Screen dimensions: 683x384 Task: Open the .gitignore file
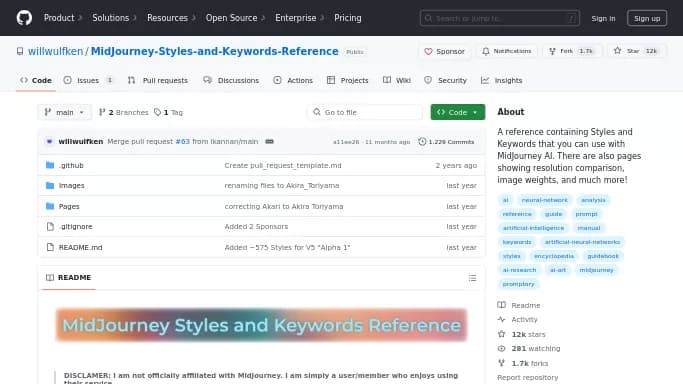[x=76, y=226]
